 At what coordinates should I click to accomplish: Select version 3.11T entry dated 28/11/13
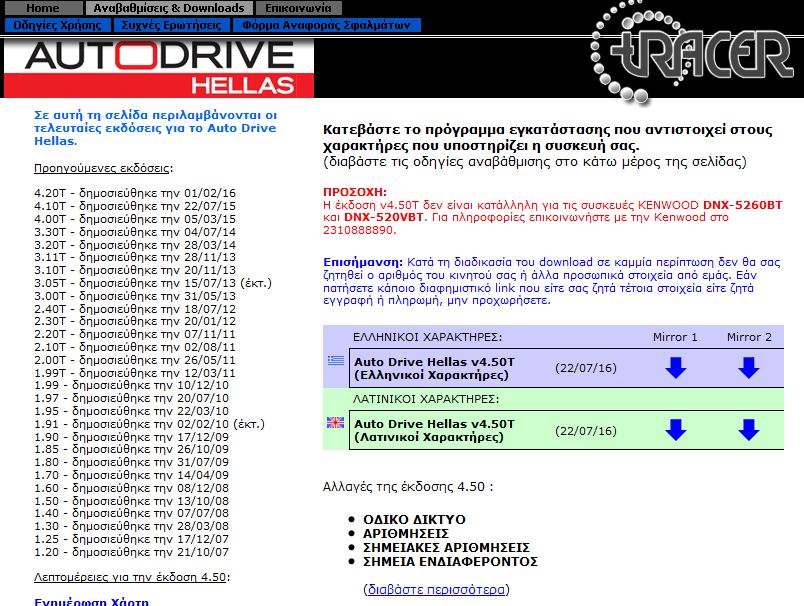[x=135, y=257]
